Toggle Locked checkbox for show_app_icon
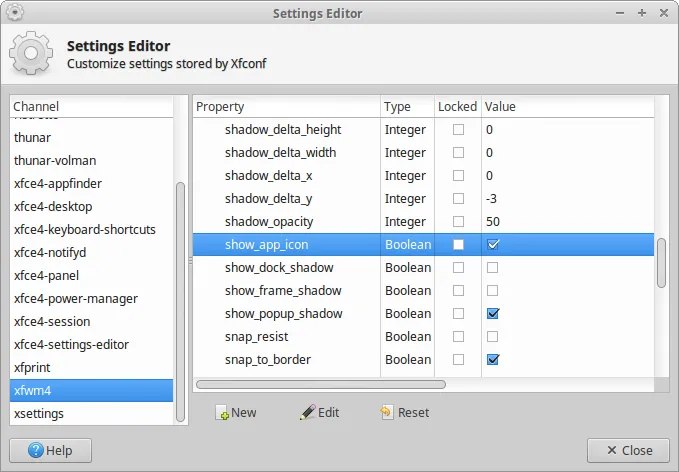Viewport: 679px width, 472px height. [x=458, y=245]
